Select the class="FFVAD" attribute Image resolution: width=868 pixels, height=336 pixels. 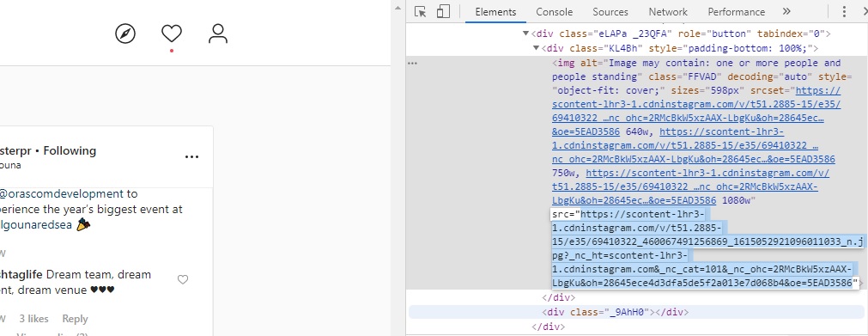click(x=685, y=76)
